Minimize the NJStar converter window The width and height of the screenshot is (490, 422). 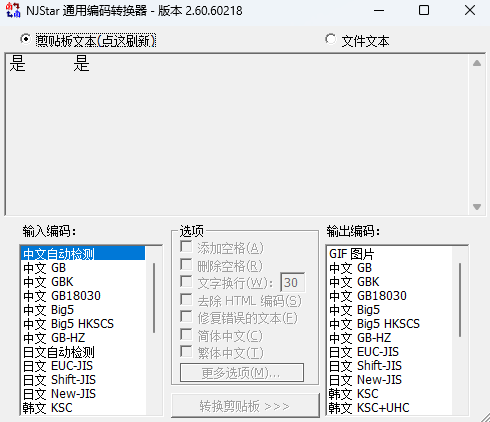click(x=379, y=10)
